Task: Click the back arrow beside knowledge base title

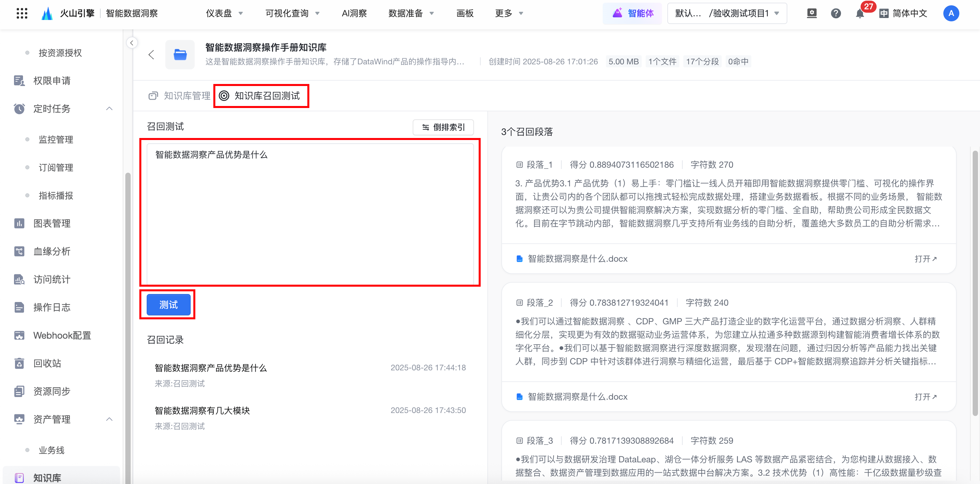Action: pyautogui.click(x=151, y=55)
